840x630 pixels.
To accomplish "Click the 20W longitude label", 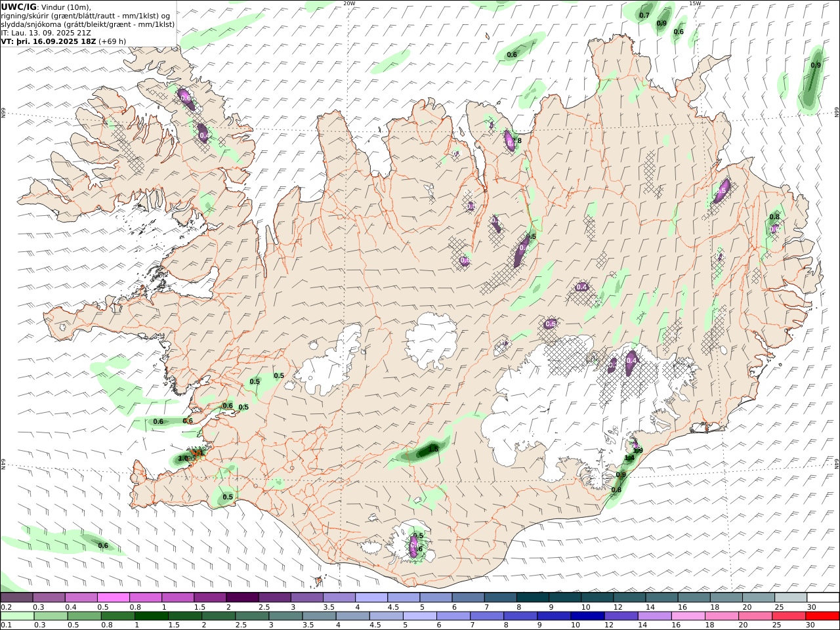I will (x=349, y=3).
